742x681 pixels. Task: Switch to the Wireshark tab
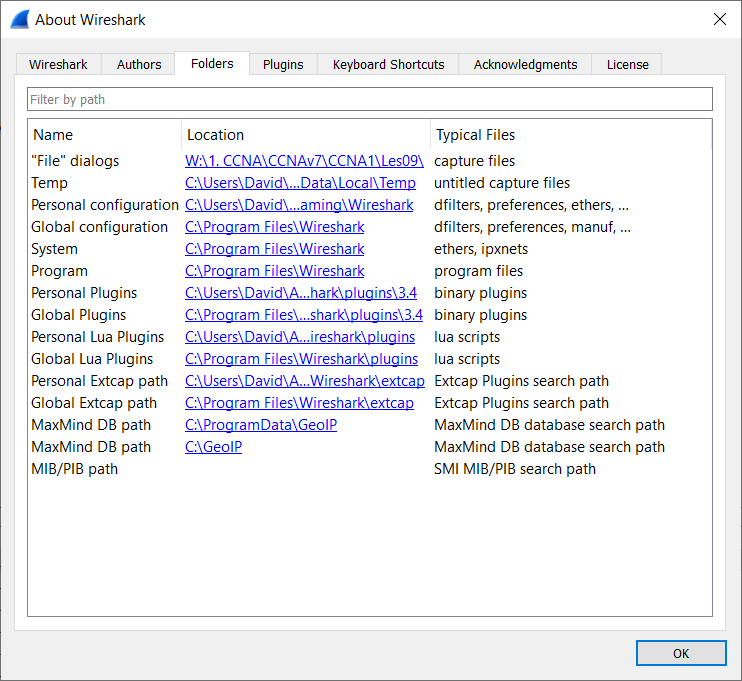tap(58, 64)
